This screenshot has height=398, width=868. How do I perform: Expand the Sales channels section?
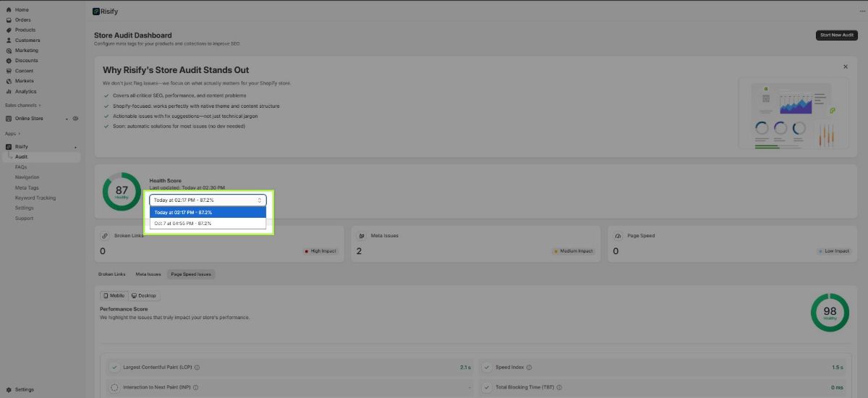(22, 105)
